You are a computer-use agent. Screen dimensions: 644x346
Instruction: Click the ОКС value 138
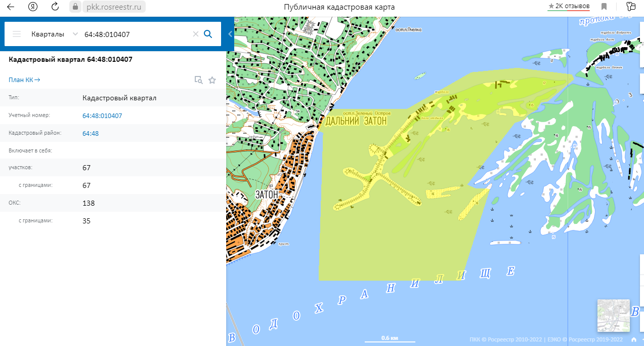click(89, 203)
